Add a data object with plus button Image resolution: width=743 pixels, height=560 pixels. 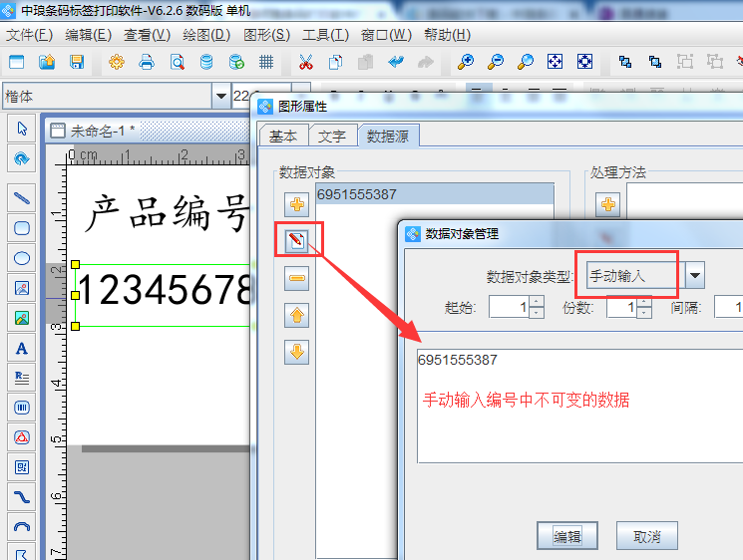(296, 205)
